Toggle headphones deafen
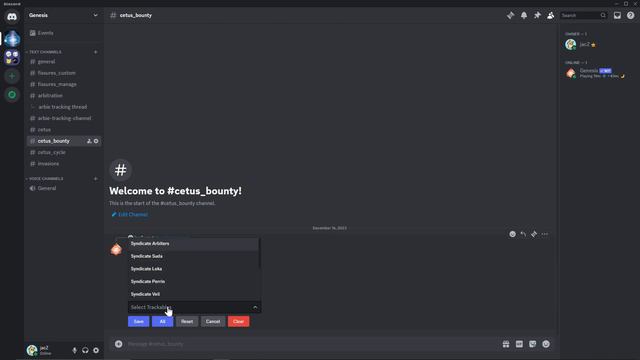This screenshot has width=640, height=360. point(85,350)
